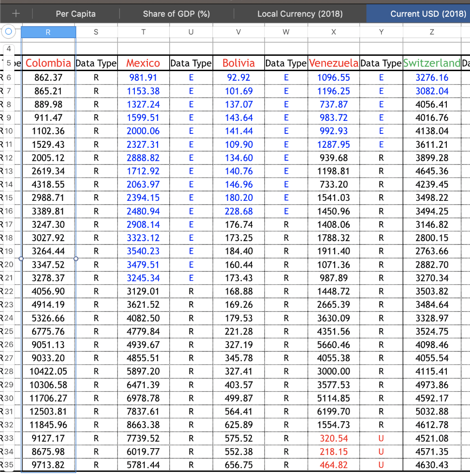Screen dimensions: 470x476
Task: Open the Share of GDP (%) tab
Action: click(x=176, y=14)
